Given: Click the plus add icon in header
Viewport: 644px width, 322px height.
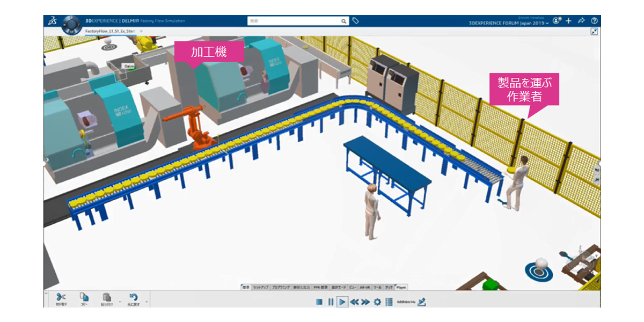Looking at the screenshot, I should coord(569,21).
